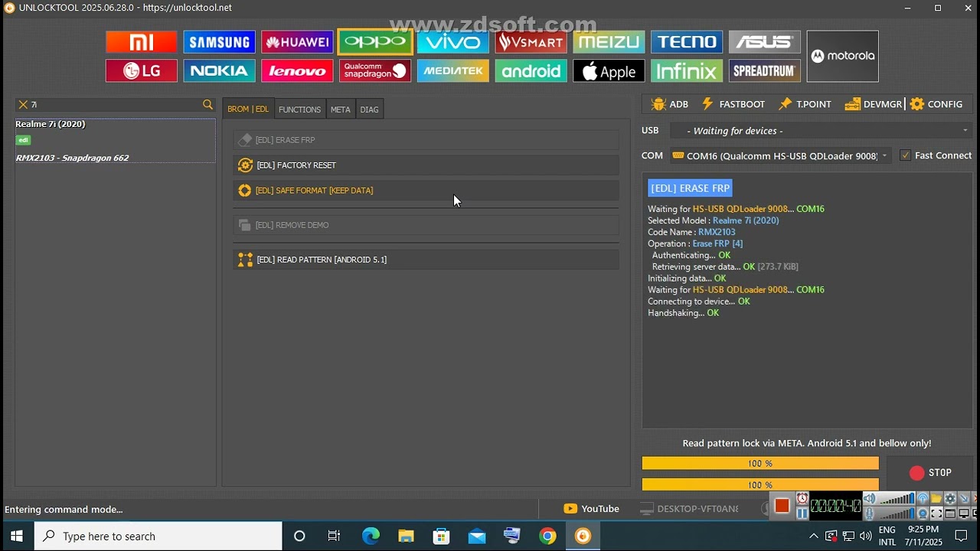Open the Windows Start menu
This screenshot has width=980, height=551.
point(17,536)
